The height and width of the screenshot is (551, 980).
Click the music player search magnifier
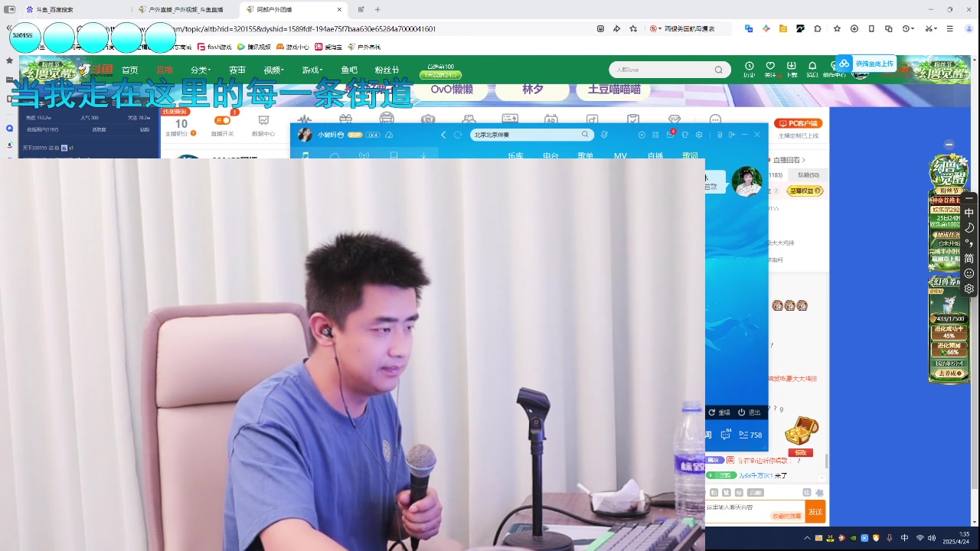585,135
